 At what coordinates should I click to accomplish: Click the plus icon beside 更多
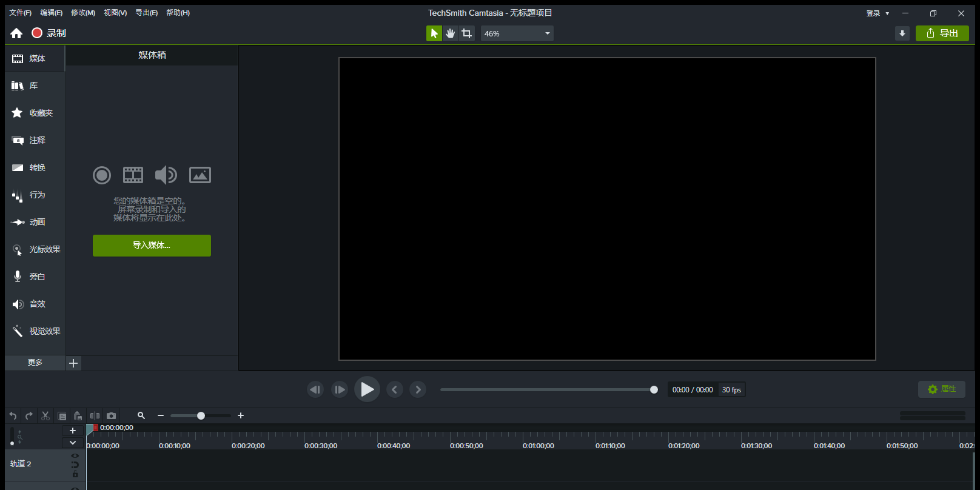[73, 363]
